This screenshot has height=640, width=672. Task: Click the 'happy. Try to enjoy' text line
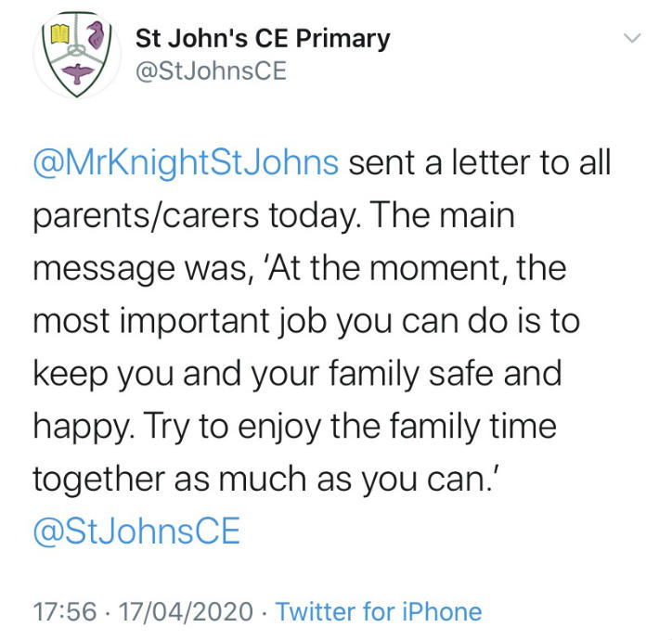coord(295,428)
